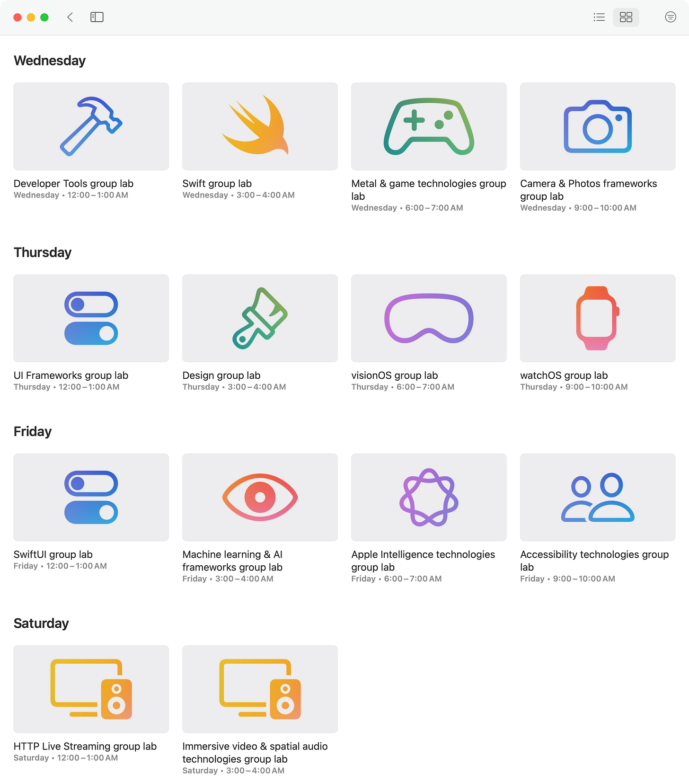Open the watchOS watch icon card
The image size is (689, 784).
[598, 318]
